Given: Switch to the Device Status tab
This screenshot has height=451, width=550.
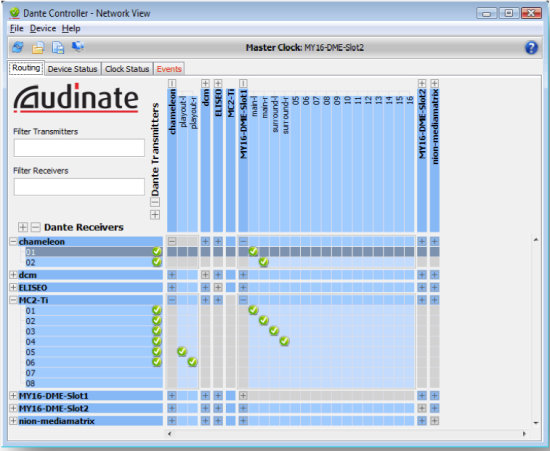Looking at the screenshot, I should pyautogui.click(x=72, y=69).
